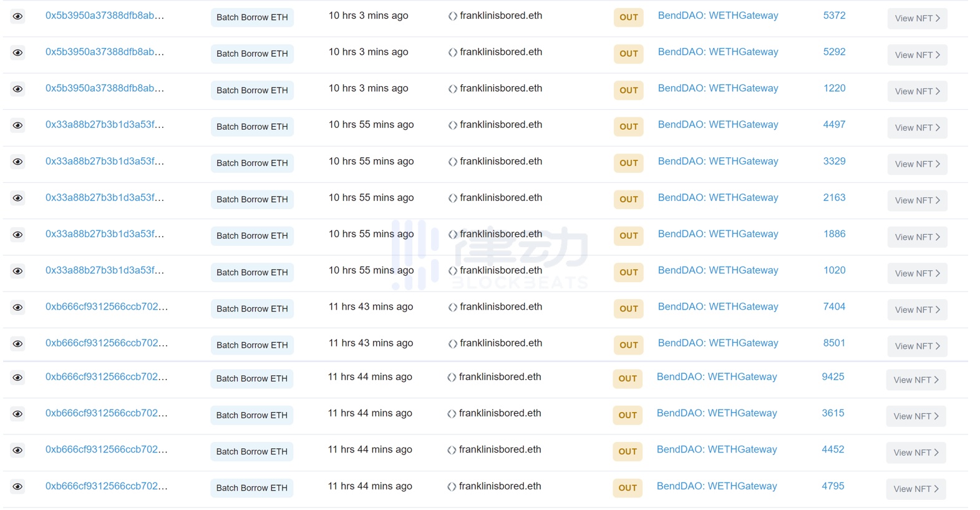Open BendDAO: WETHGateway link in the token 9425 row
This screenshot has width=980, height=510.
click(x=717, y=377)
